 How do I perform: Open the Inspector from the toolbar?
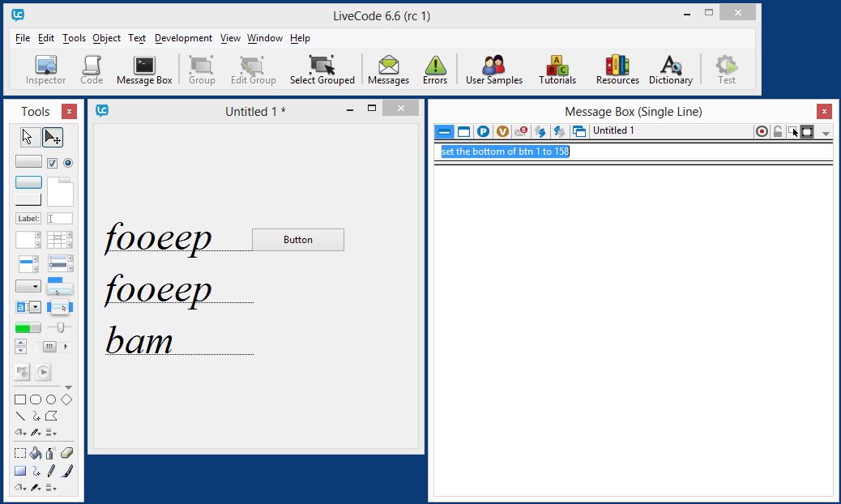45,70
